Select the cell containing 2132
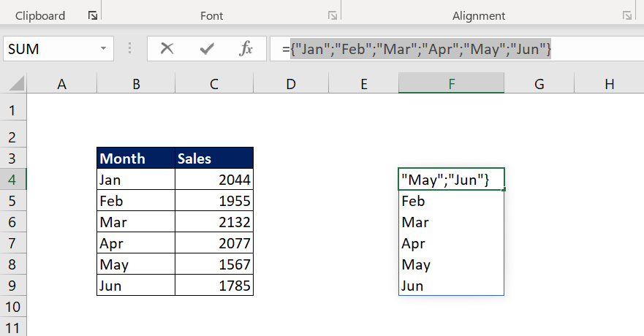The width and height of the screenshot is (644, 336). click(x=214, y=222)
